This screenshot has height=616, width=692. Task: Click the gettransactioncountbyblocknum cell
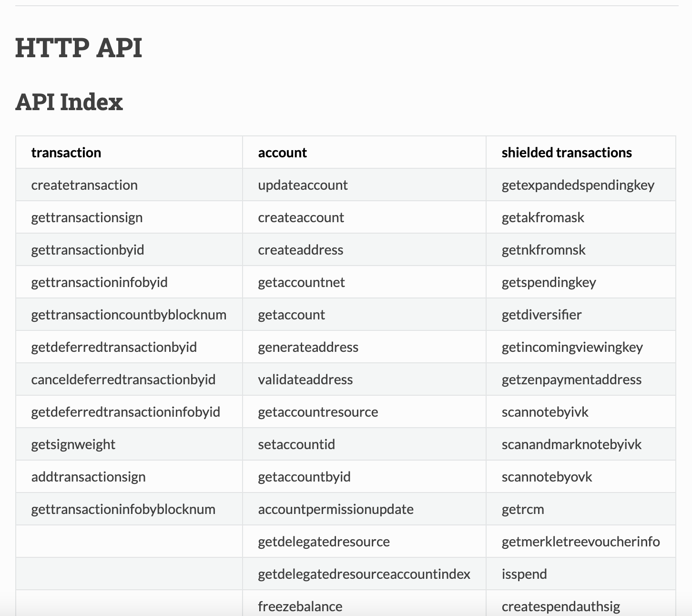[129, 315]
